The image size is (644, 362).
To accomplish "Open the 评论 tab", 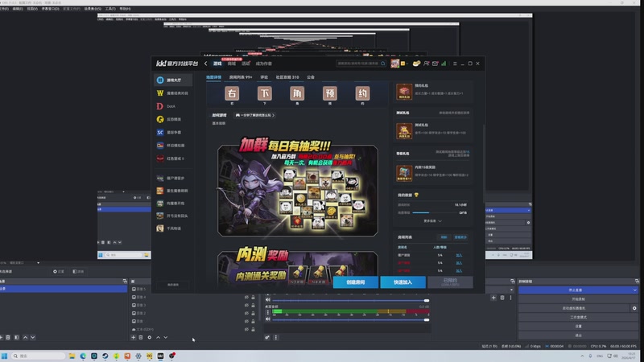I will [x=264, y=77].
